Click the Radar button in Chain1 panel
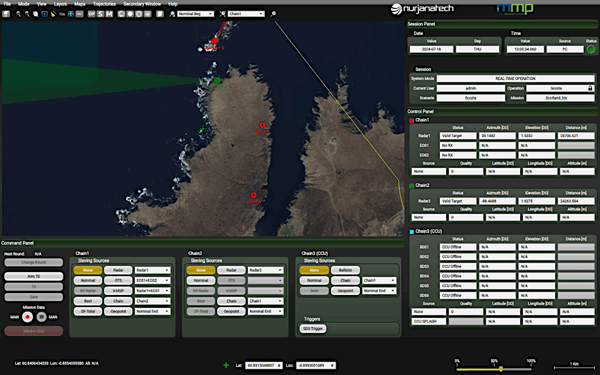 click(x=118, y=270)
